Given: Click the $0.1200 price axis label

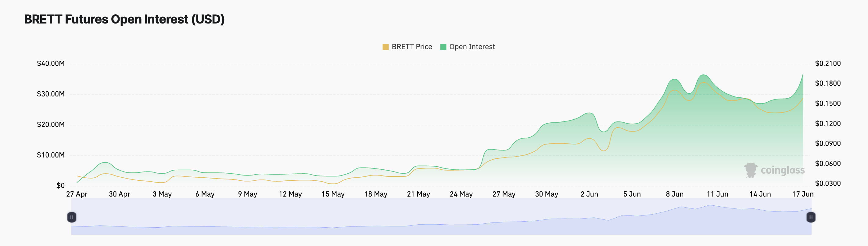Looking at the screenshot, I should pyautogui.click(x=827, y=124).
